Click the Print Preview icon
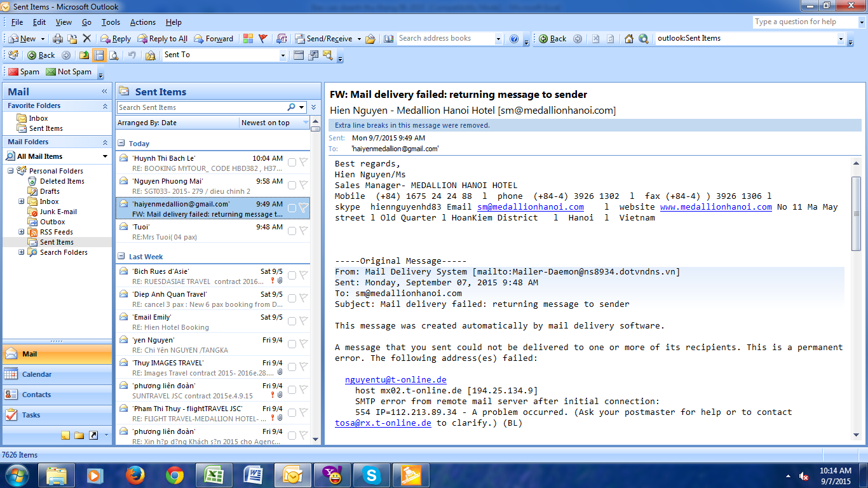This screenshot has width=868, height=488. click(114, 55)
